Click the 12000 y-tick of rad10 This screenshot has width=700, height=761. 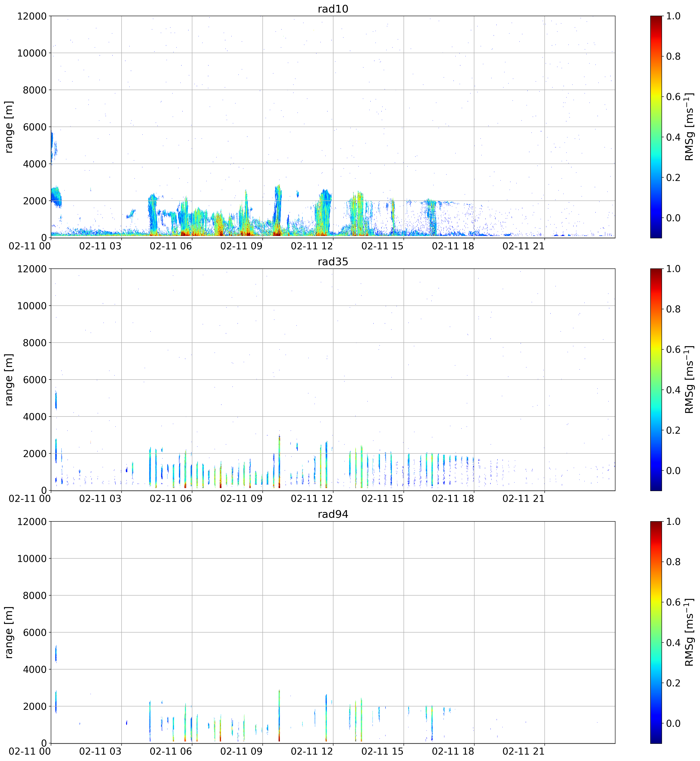click(32, 16)
